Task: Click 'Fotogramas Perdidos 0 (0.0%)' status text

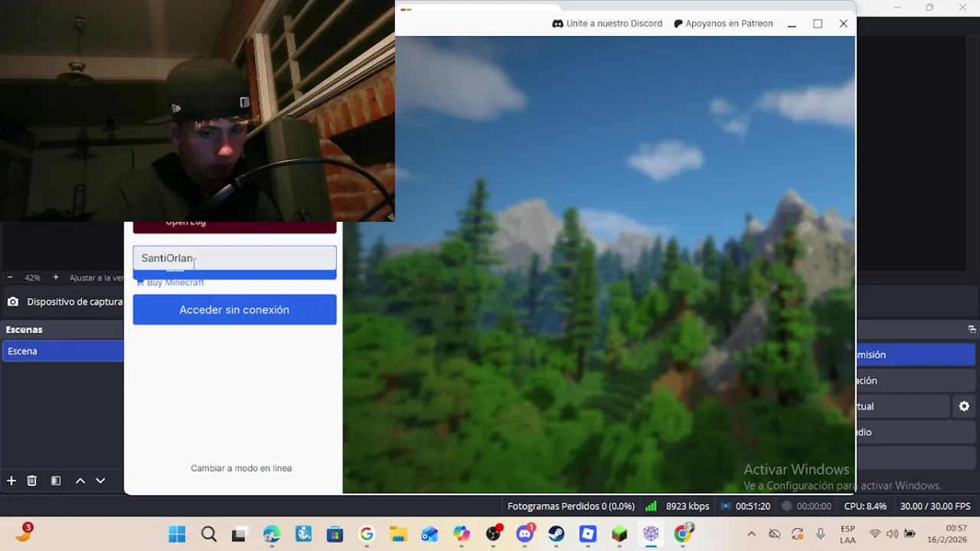Action: click(x=570, y=507)
